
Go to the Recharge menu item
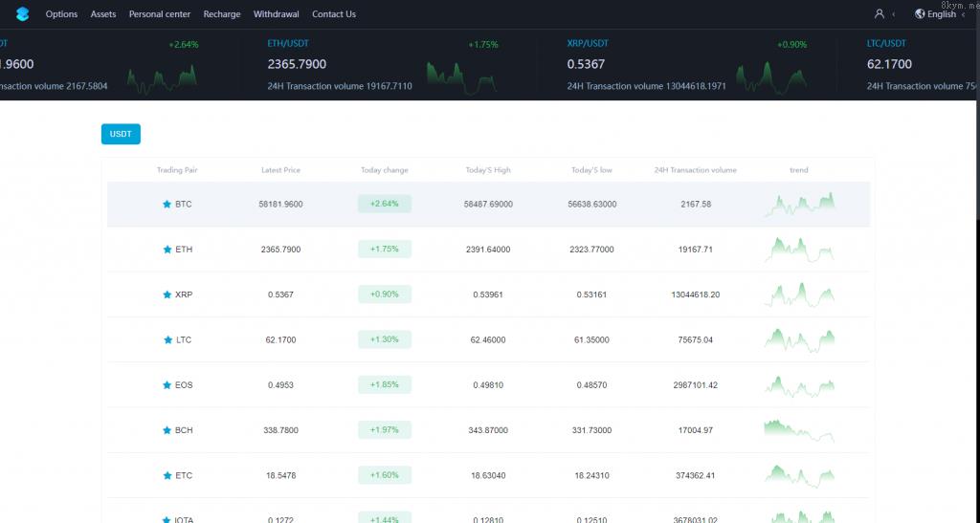(x=222, y=14)
